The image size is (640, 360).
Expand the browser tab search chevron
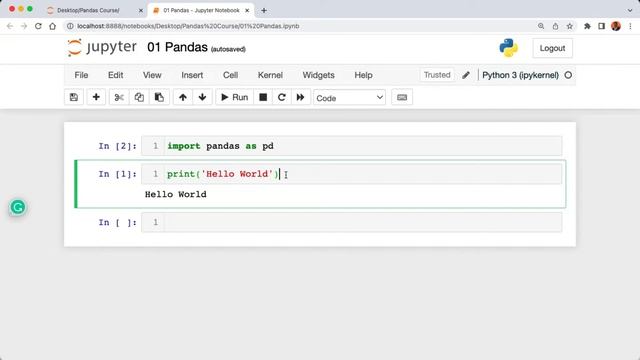(630, 11)
